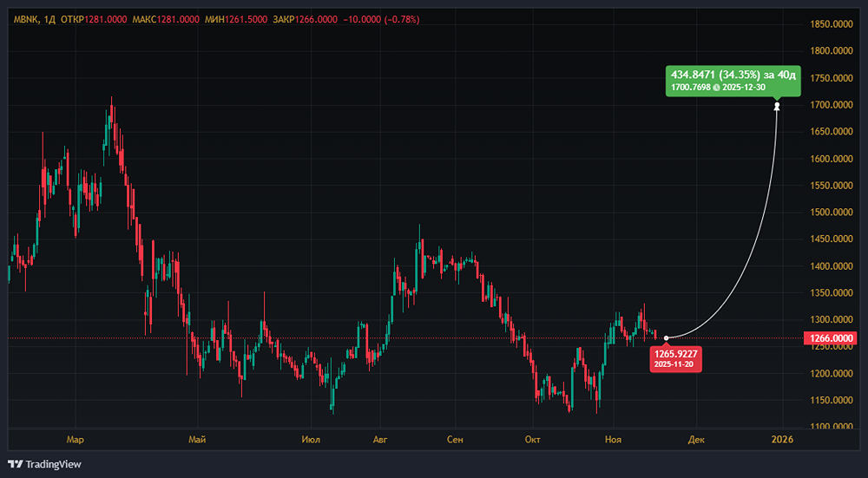This screenshot has height=478, width=868.
Task: Click the Май month label on time axis
Action: click(197, 440)
